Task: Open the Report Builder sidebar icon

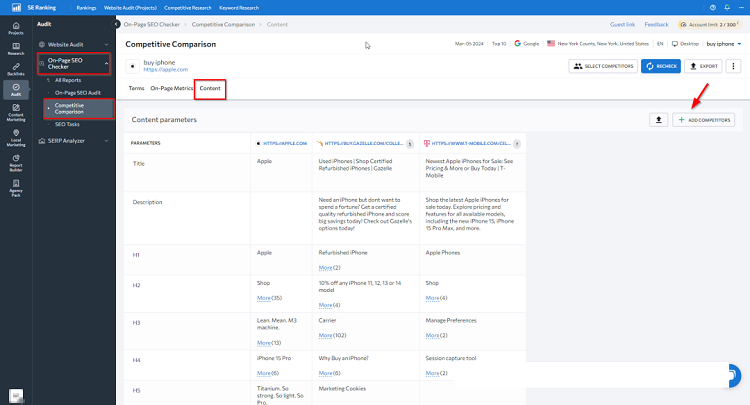Action: [16, 163]
